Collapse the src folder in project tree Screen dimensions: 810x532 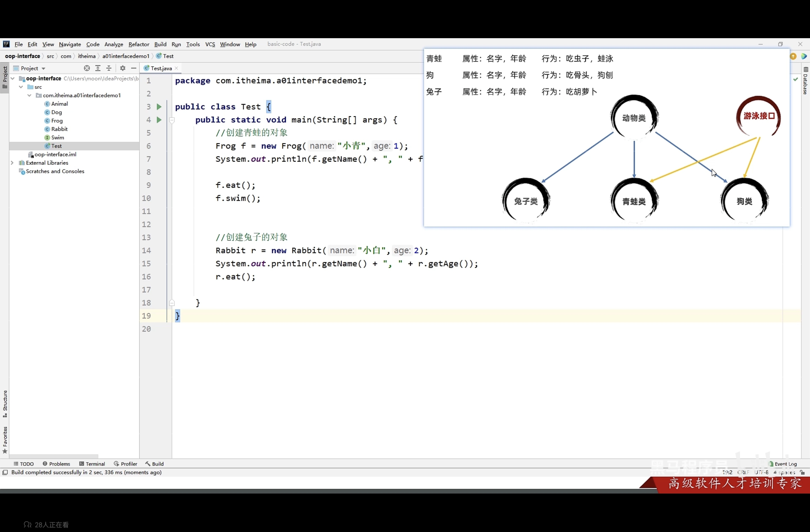(x=21, y=87)
